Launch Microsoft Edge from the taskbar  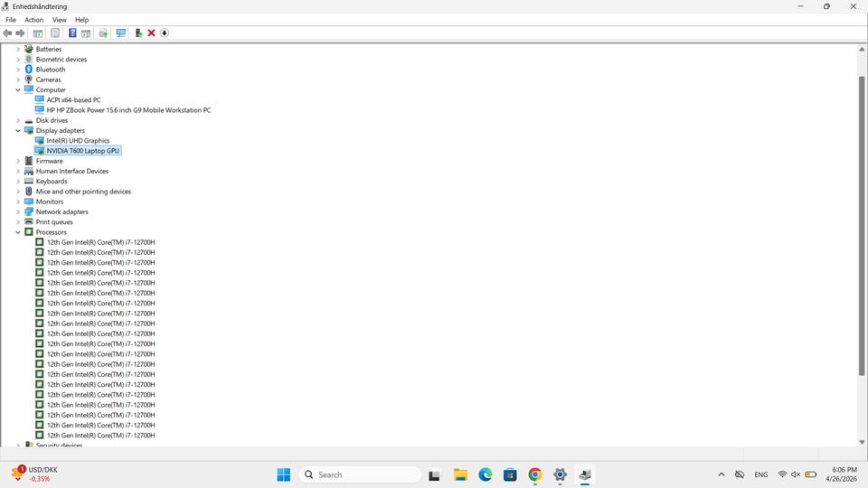486,474
